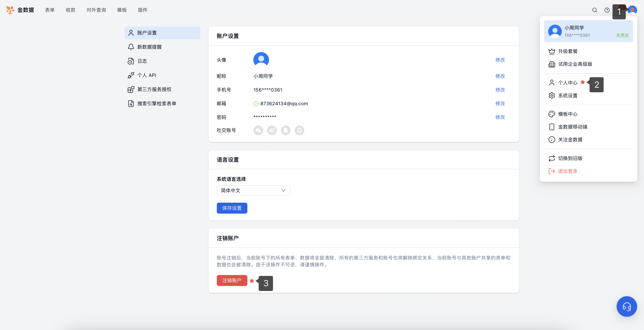Click the 小周同学 profile card in menu
The height and width of the screenshot is (330, 644).
pyautogui.click(x=588, y=31)
